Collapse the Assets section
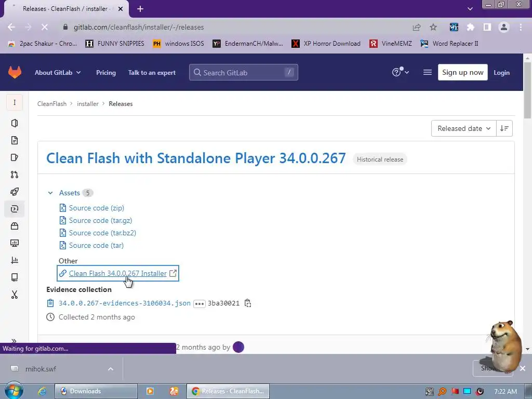This screenshot has height=399, width=532. 50,193
